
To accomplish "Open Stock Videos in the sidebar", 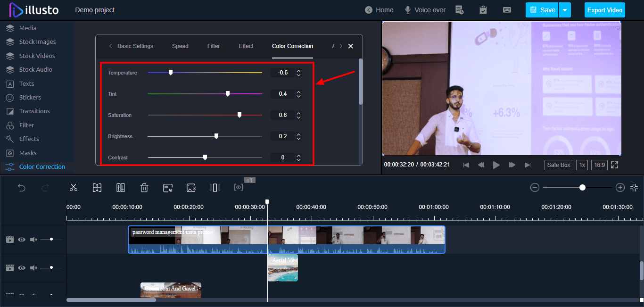I will [37, 56].
